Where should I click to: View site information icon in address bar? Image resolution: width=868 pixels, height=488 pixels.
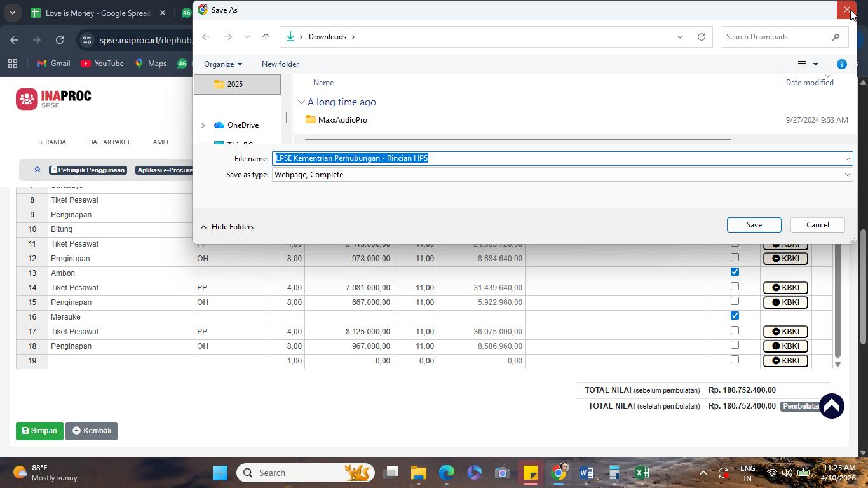87,40
